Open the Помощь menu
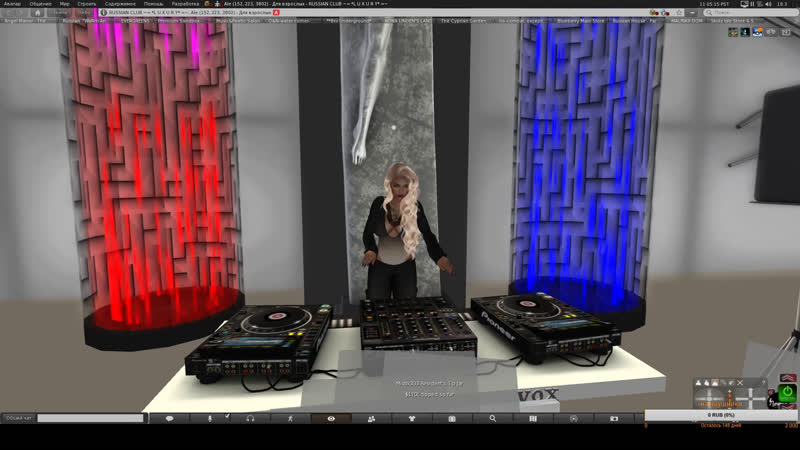This screenshot has height=450, width=800. tap(154, 4)
